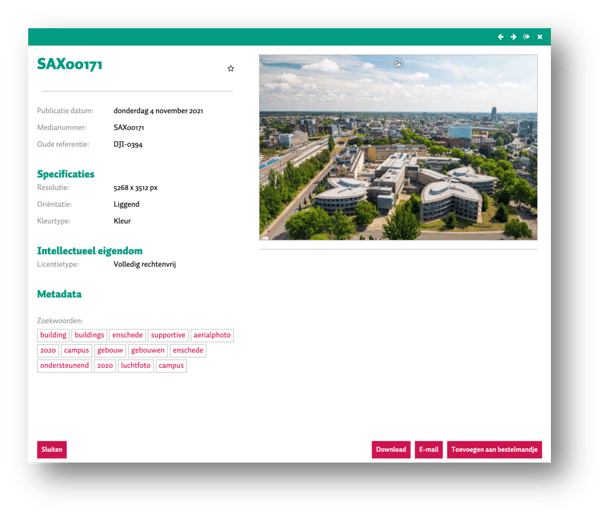Screen dimensions: 608x519
Task: Select the 'building' keyword tag
Action: click(53, 335)
